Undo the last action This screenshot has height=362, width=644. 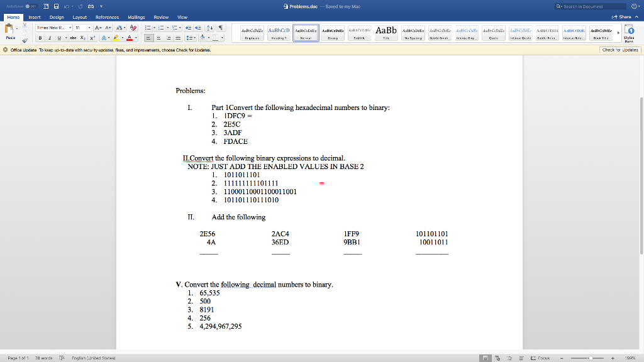click(x=67, y=6)
